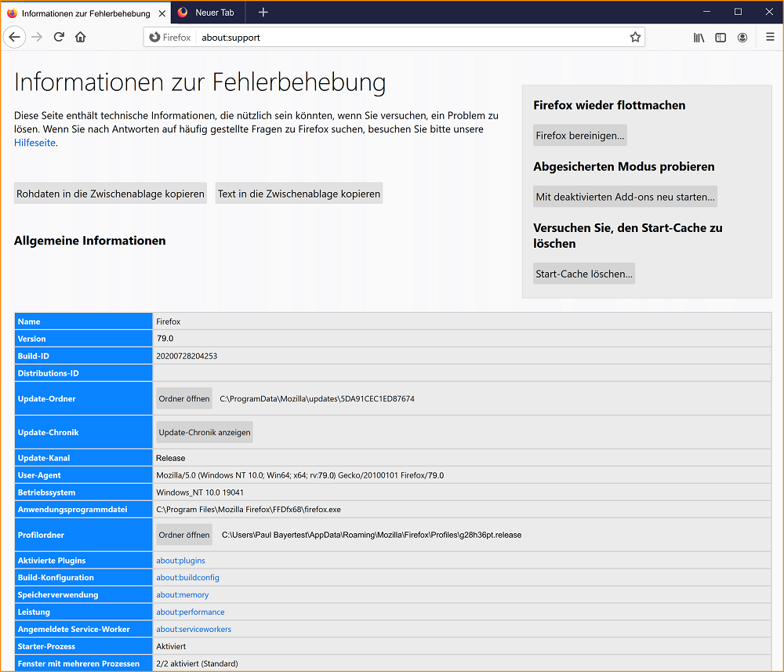Click the Start-Cache löschen button

(x=583, y=274)
